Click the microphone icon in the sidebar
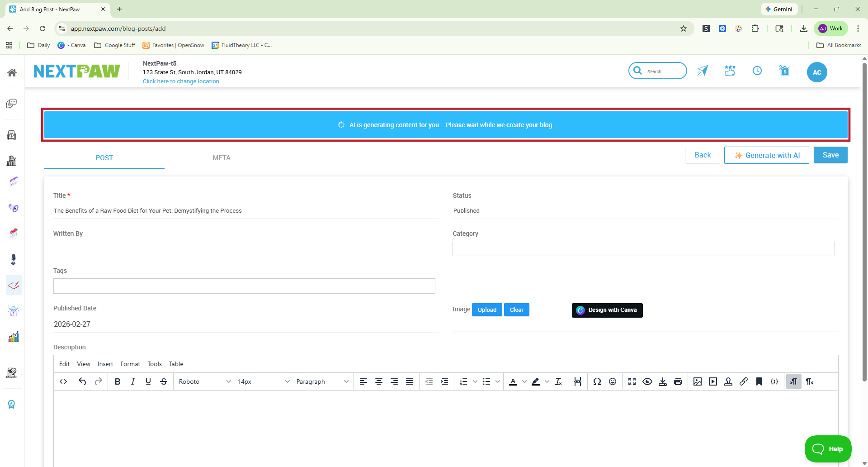This screenshot has width=868, height=467. [x=12, y=259]
